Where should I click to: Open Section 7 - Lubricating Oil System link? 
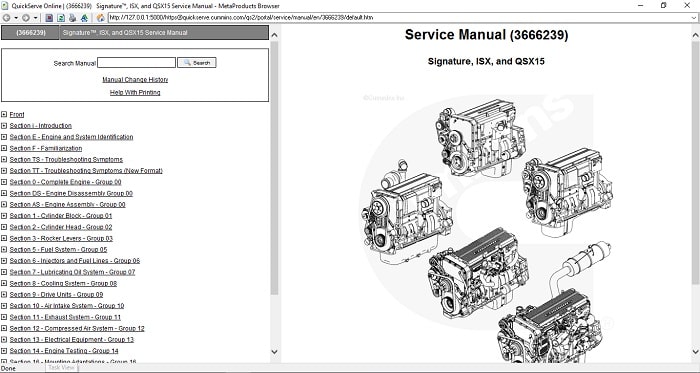tap(72, 272)
